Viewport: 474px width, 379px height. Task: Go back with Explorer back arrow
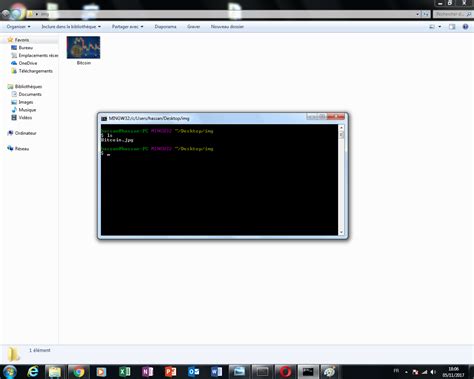coord(5,14)
